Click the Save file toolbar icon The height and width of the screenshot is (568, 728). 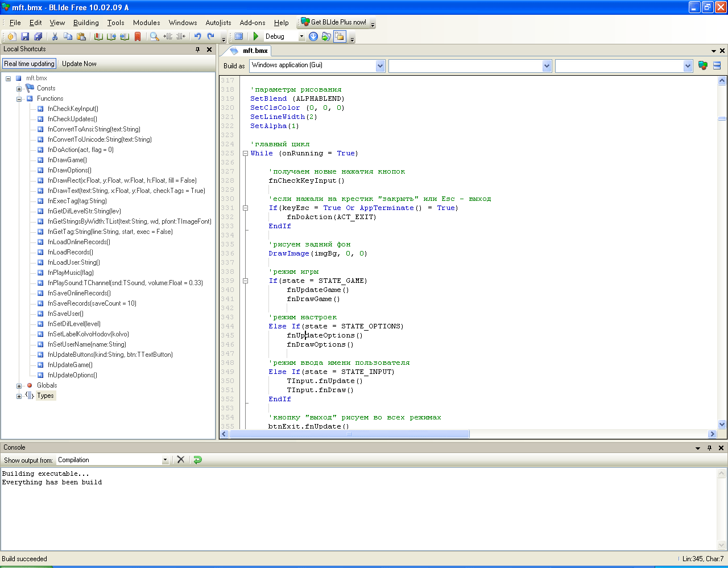[25, 36]
